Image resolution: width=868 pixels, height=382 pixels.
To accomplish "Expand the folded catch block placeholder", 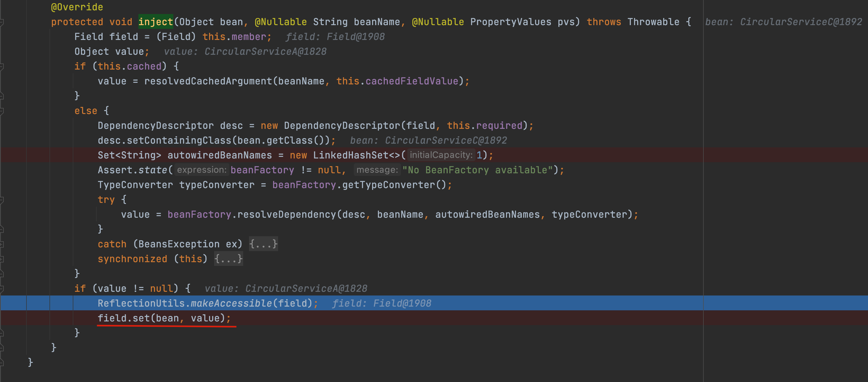I will pos(263,244).
